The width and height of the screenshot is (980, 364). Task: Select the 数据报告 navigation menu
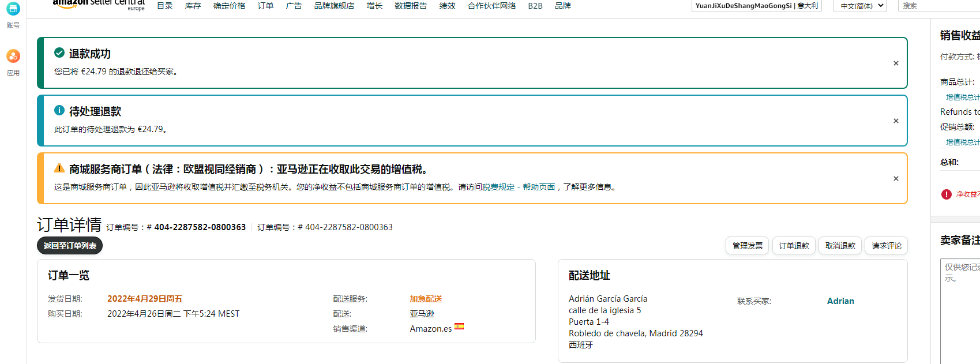click(411, 6)
